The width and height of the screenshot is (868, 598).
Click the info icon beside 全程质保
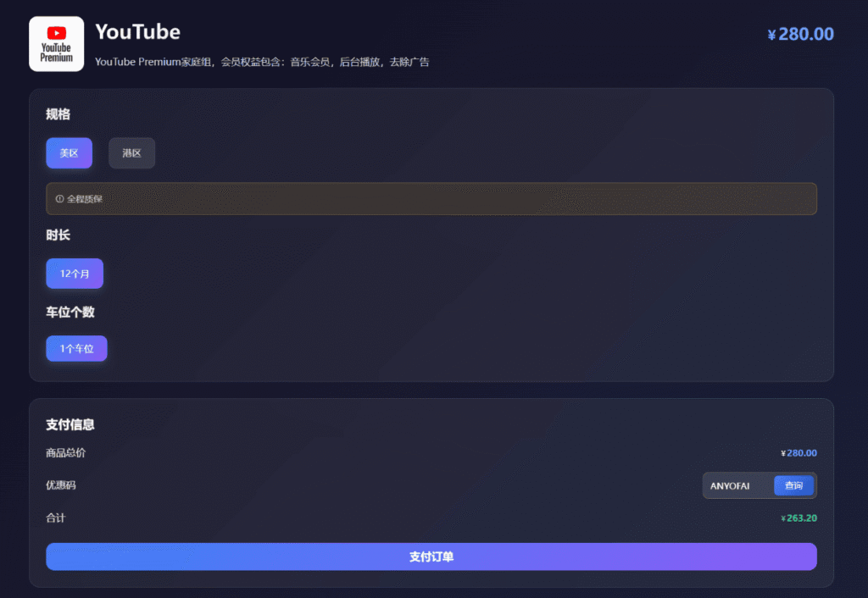tap(60, 198)
